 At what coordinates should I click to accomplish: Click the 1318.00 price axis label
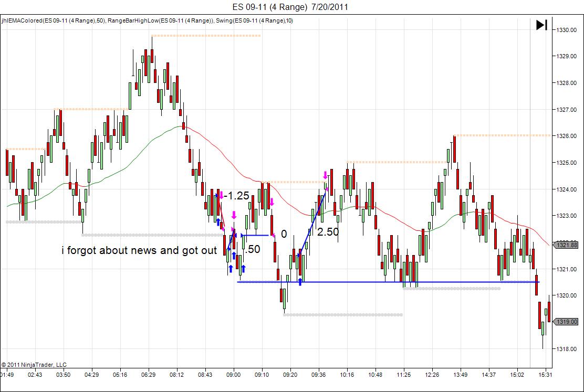(566, 349)
